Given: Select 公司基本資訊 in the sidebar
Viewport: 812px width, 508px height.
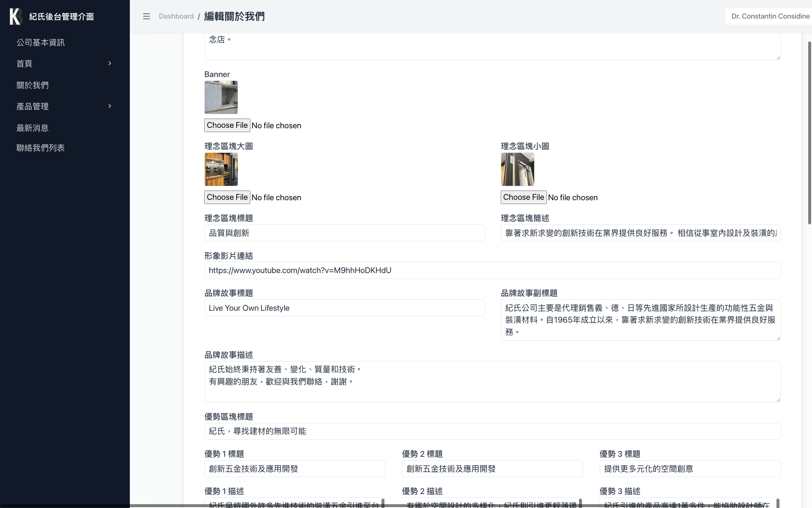Looking at the screenshot, I should coord(40,42).
